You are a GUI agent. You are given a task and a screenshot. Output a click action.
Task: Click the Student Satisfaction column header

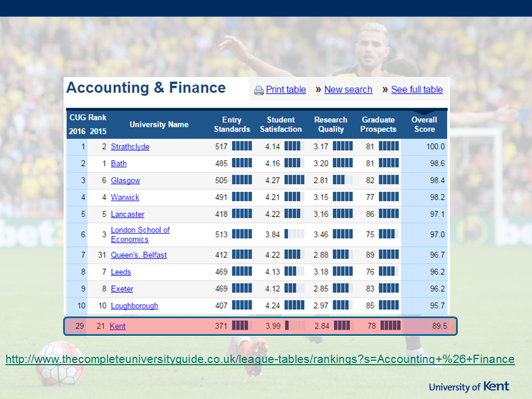(x=280, y=125)
